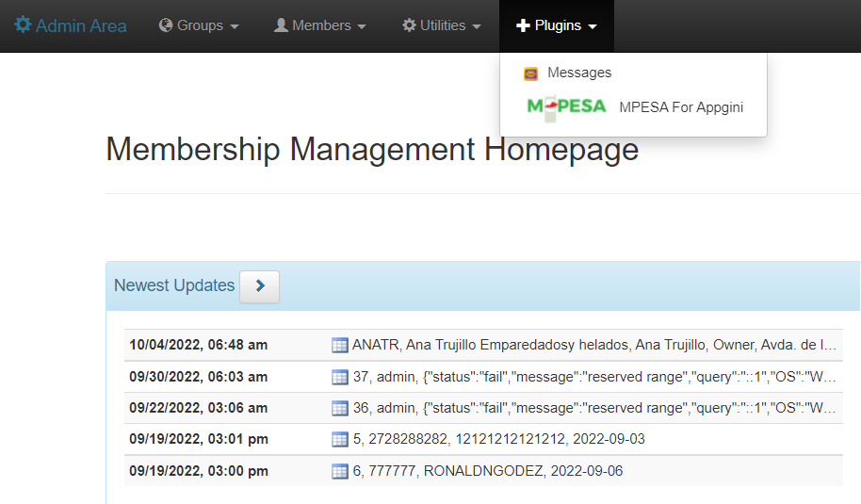Click the MPESA logo in Plugins menu
This screenshot has height=504, width=861.
coord(566,106)
